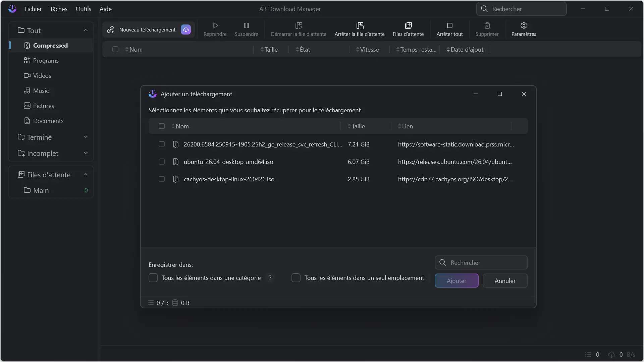Check the 26200.6584 release file checkbox
The height and width of the screenshot is (362, 644).
tap(162, 144)
